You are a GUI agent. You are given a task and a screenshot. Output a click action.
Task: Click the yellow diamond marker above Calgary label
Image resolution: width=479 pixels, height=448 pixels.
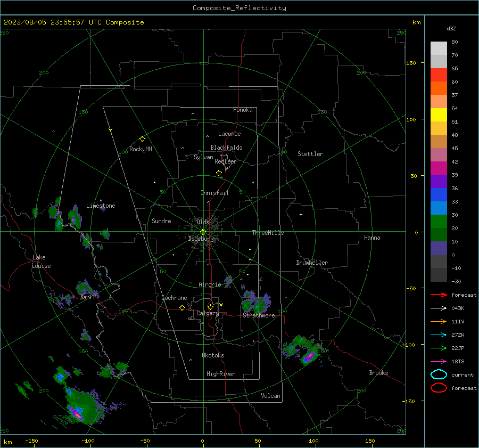pos(210,307)
